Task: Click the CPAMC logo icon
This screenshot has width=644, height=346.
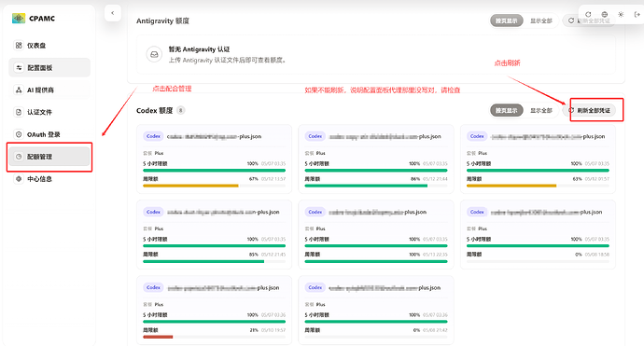Action: click(19, 18)
